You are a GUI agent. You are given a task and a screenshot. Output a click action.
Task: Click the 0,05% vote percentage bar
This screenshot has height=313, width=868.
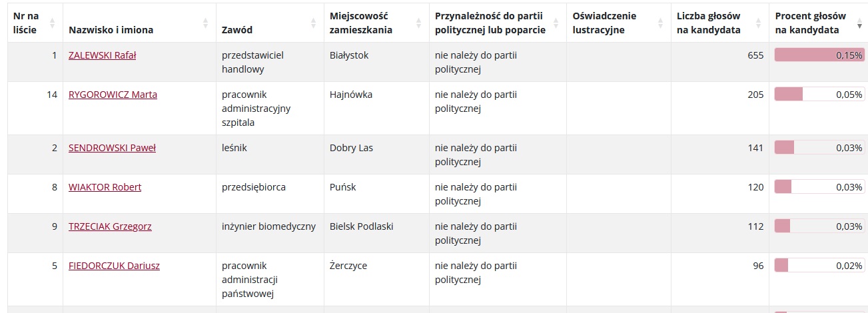click(819, 95)
